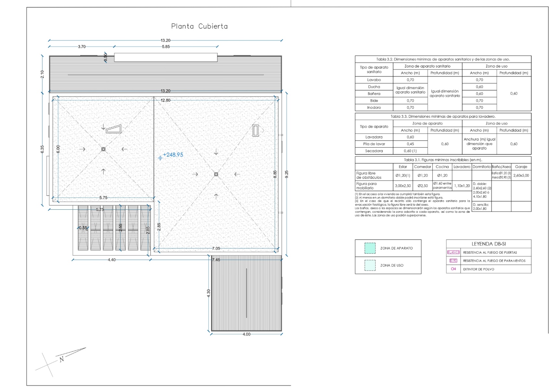This screenshot has width=555, height=392.
Task: Select the trapezoid skylight on left roof
Action: (x=114, y=129)
